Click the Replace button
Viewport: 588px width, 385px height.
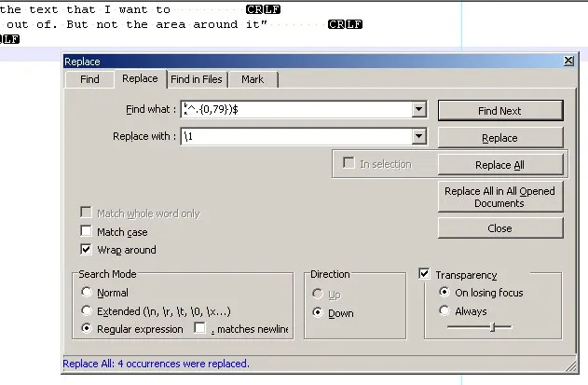[500, 138]
